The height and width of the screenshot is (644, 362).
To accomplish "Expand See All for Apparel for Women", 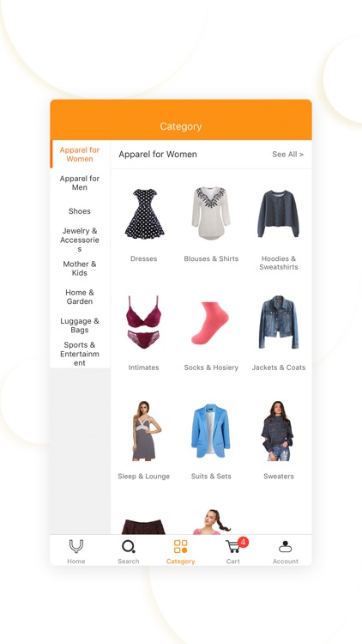I will point(288,155).
